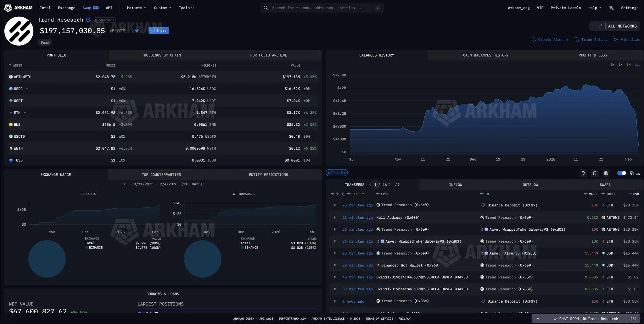Click the copy icon above transfers table

[x=632, y=173]
